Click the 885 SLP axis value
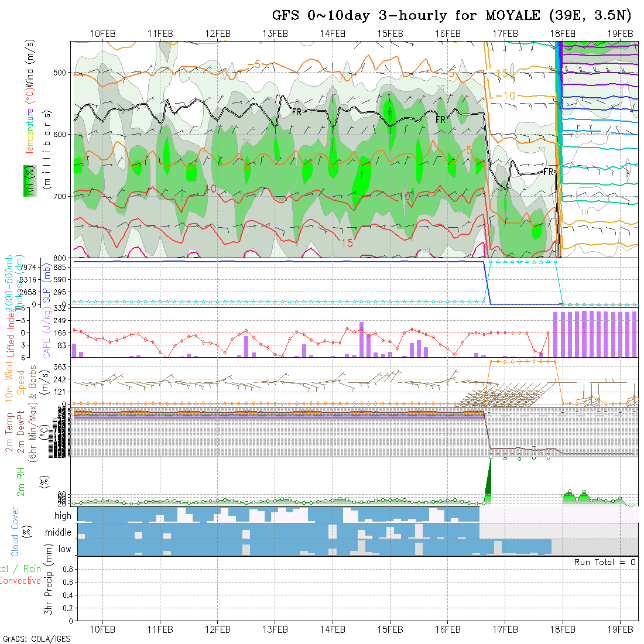Screen dimensions: 644x644 coord(60,268)
